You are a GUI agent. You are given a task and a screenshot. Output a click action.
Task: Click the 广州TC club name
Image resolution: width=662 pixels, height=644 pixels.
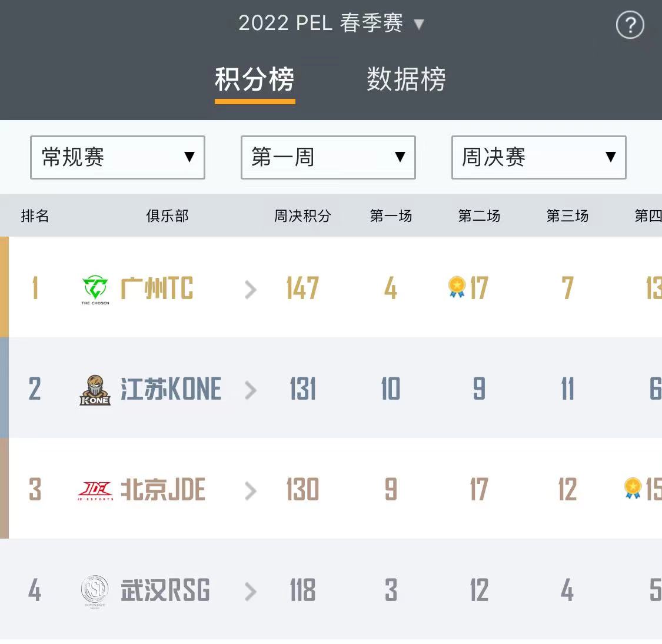pyautogui.click(x=157, y=288)
